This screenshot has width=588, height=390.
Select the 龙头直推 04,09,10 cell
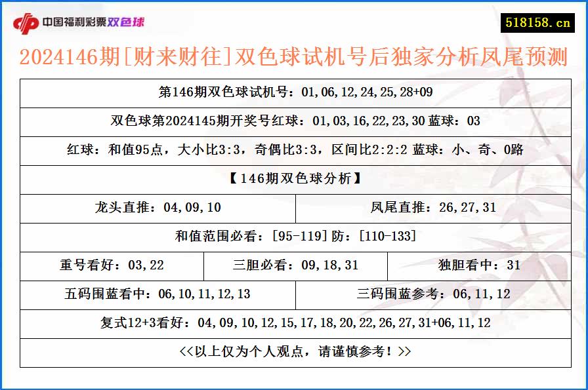coord(157,208)
